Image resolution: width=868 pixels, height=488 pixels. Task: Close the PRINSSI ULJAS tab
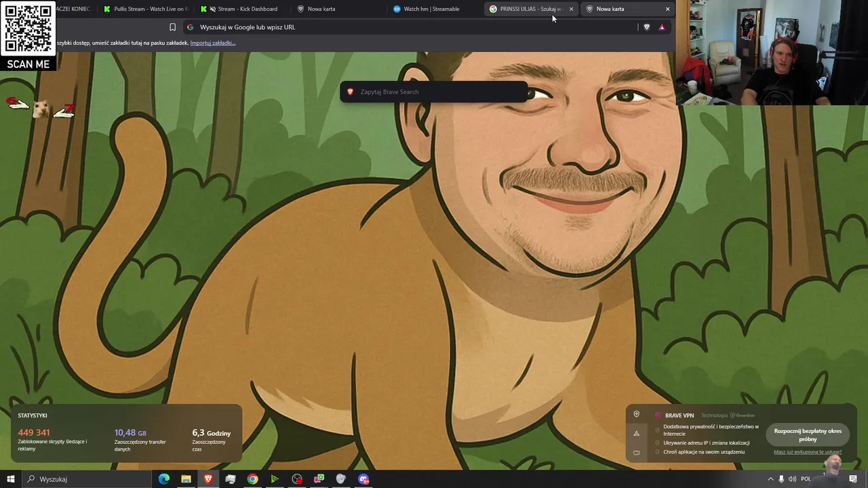[x=571, y=9]
